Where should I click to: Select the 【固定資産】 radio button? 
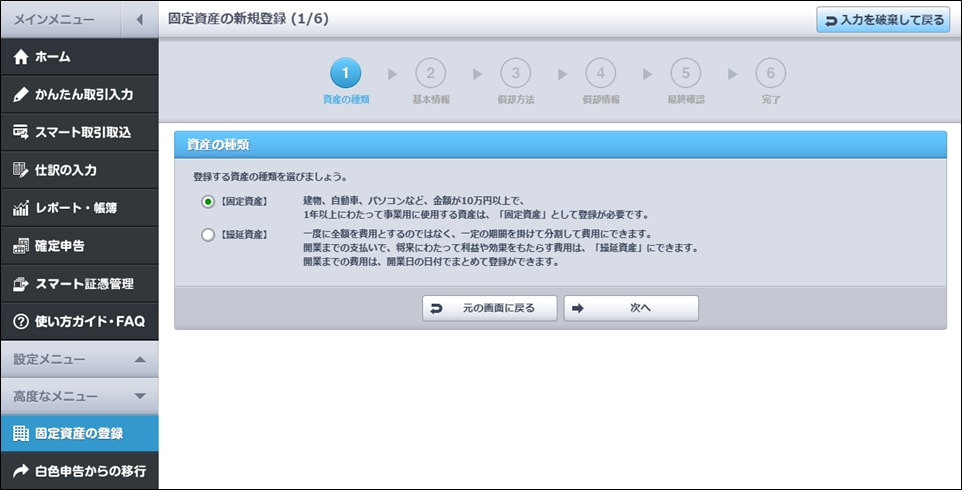point(208,202)
